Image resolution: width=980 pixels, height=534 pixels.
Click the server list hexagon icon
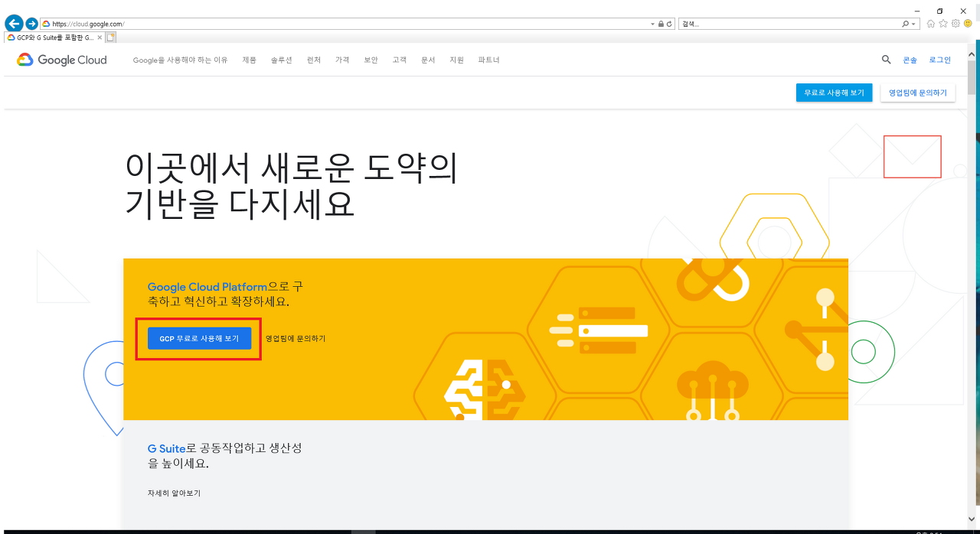pyautogui.click(x=598, y=330)
